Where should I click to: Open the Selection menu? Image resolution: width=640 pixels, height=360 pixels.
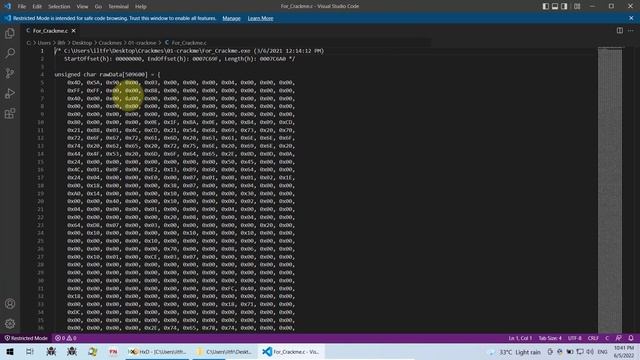click(x=59, y=7)
